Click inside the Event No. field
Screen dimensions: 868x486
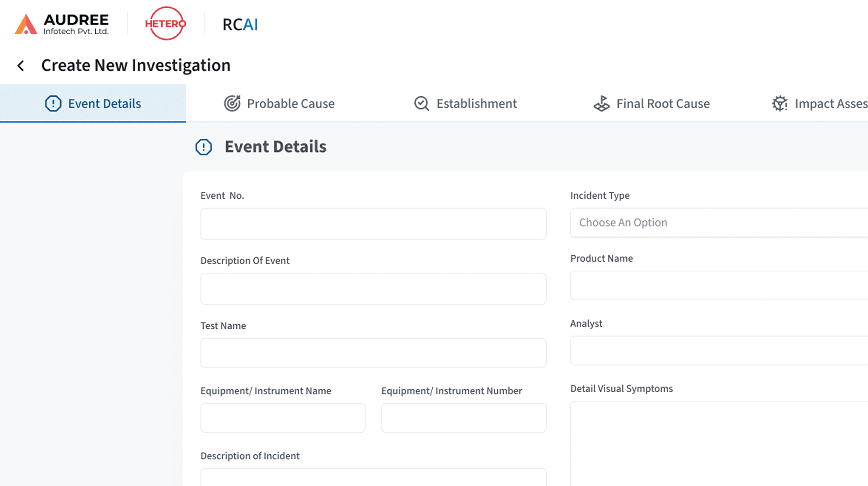373,223
